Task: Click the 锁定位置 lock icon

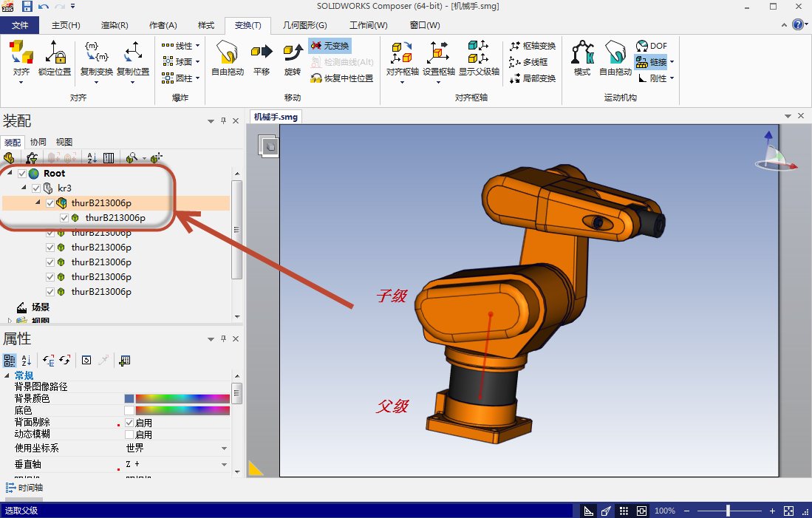Action: [55, 58]
